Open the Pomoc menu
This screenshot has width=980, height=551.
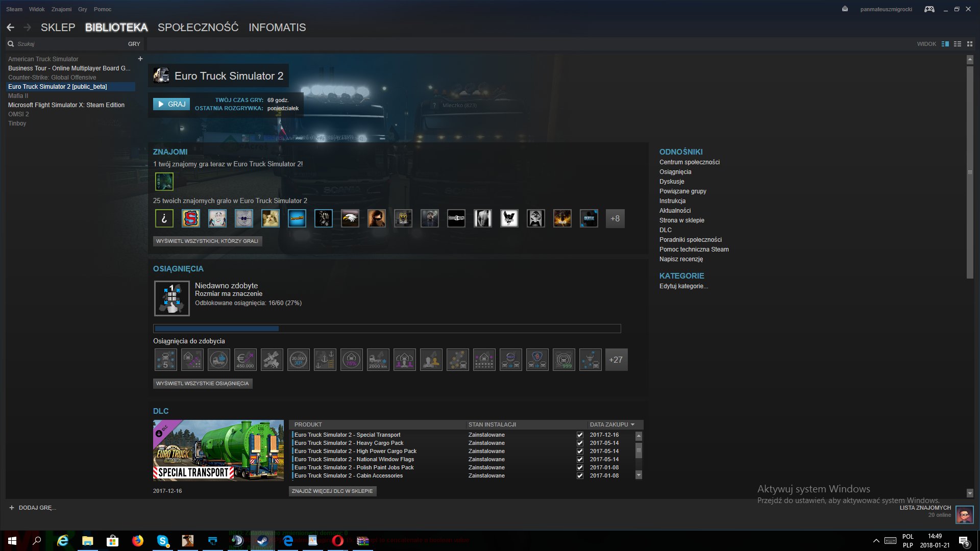(103, 9)
